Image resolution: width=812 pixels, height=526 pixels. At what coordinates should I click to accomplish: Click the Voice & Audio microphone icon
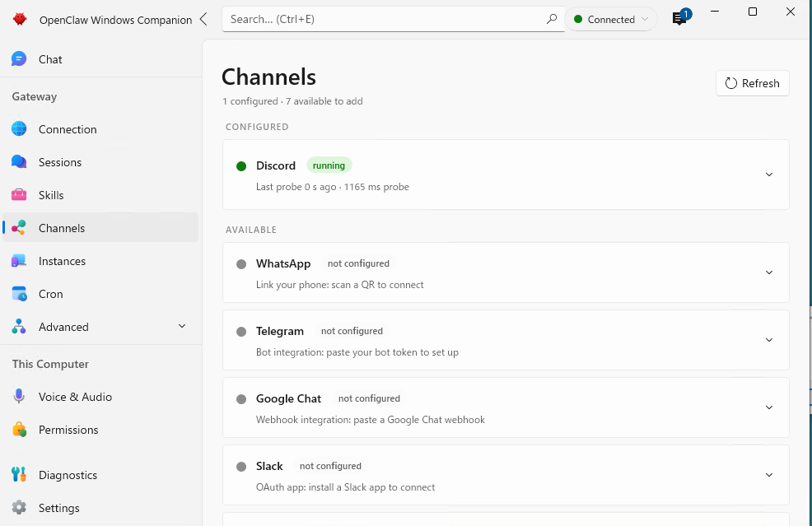[19, 397]
